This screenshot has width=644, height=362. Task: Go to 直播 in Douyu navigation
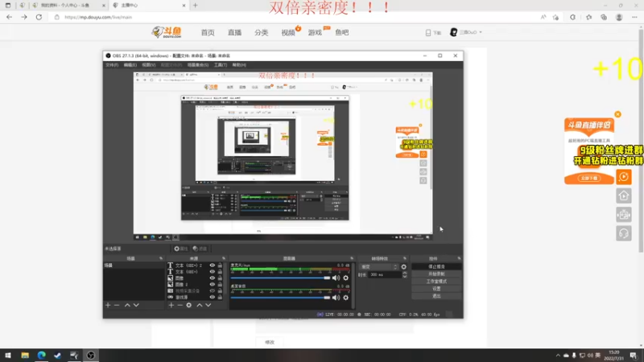[x=234, y=33]
